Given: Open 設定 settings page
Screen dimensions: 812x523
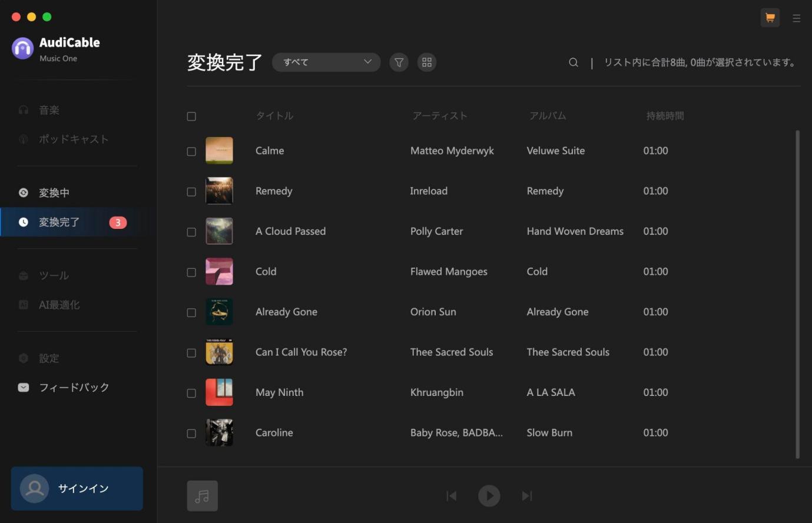Looking at the screenshot, I should click(49, 358).
